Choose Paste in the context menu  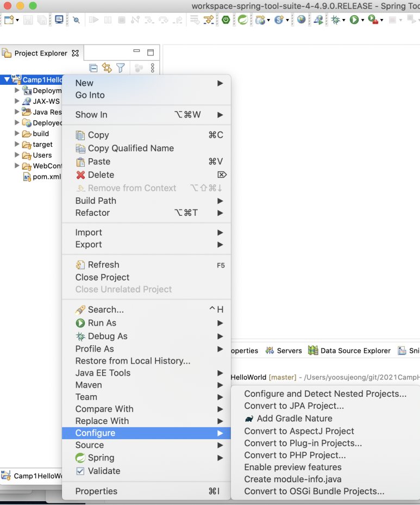pyautogui.click(x=147, y=161)
